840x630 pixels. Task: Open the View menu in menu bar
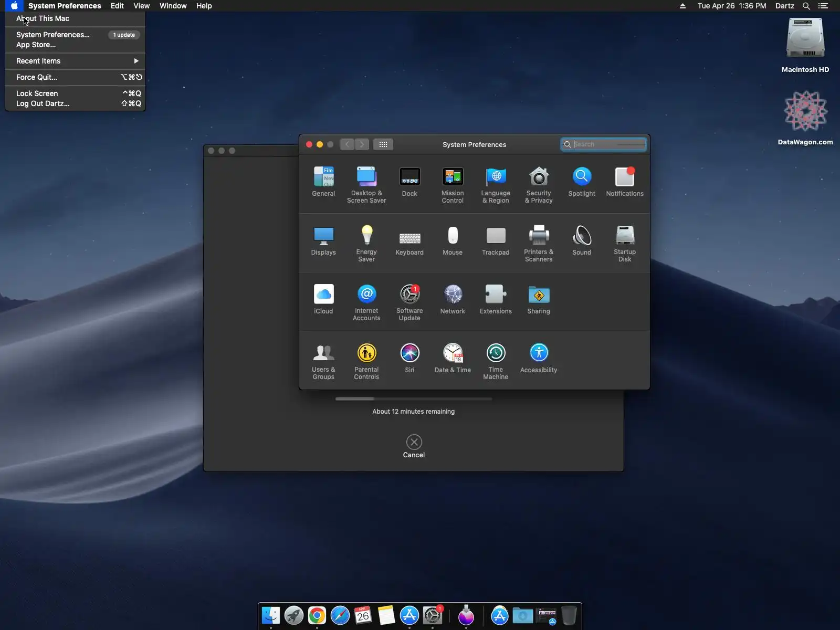[141, 6]
